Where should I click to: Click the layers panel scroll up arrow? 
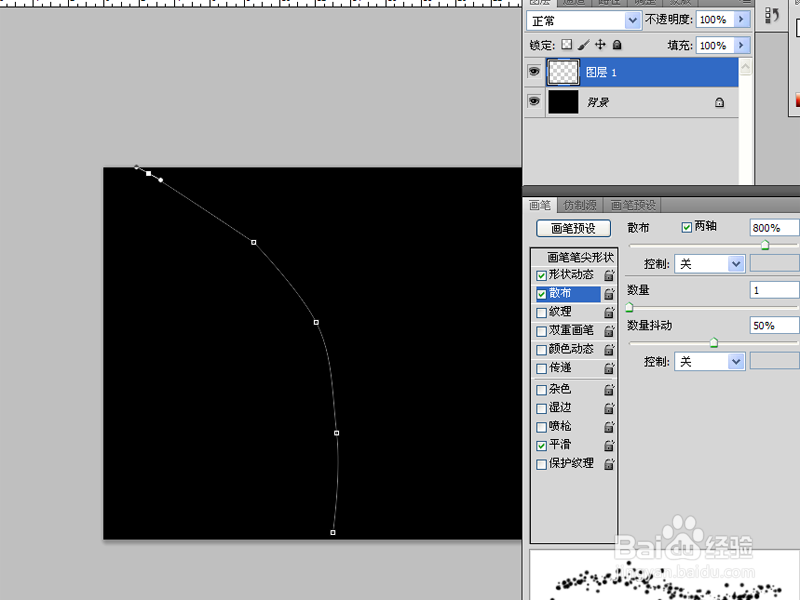point(745,67)
